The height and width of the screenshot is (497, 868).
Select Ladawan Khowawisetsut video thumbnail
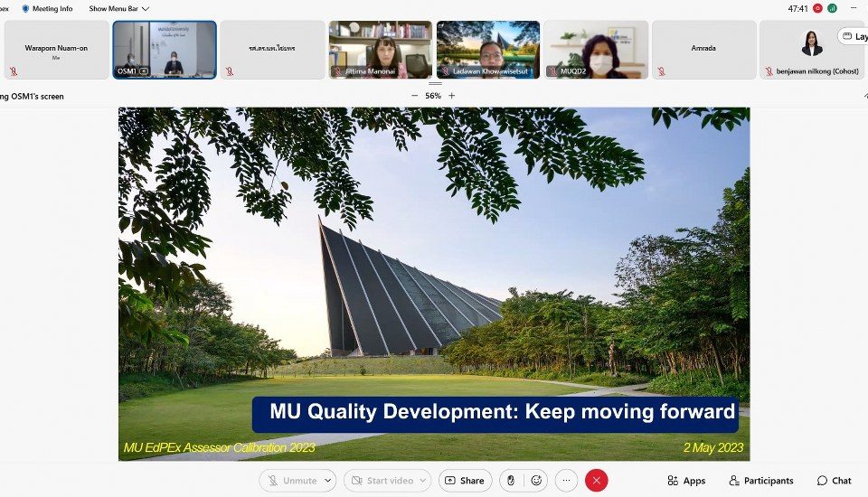(x=488, y=50)
